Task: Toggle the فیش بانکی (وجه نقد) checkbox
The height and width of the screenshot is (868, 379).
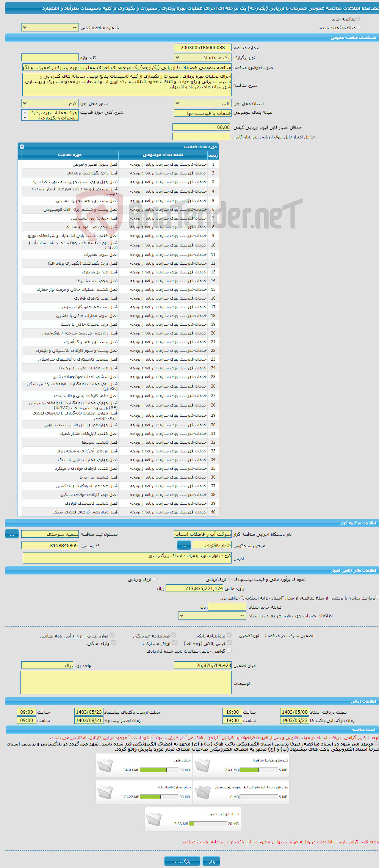Action: coord(229,643)
